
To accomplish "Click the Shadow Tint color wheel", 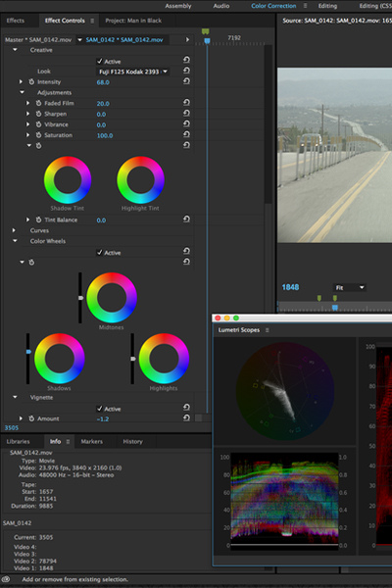I will (68, 180).
